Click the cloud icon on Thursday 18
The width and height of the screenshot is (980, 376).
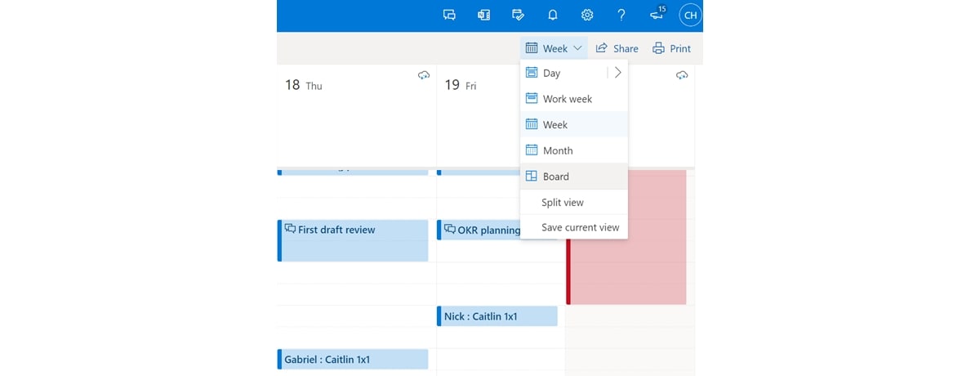(423, 75)
